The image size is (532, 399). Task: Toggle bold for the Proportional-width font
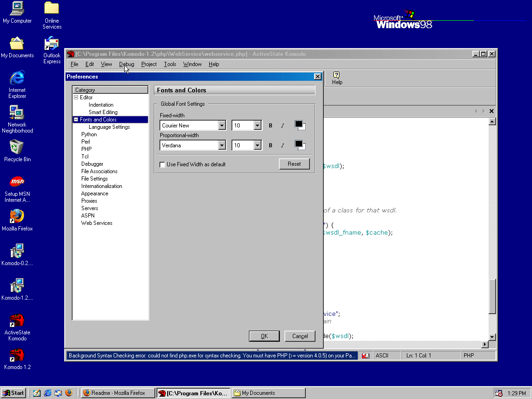pyautogui.click(x=271, y=145)
